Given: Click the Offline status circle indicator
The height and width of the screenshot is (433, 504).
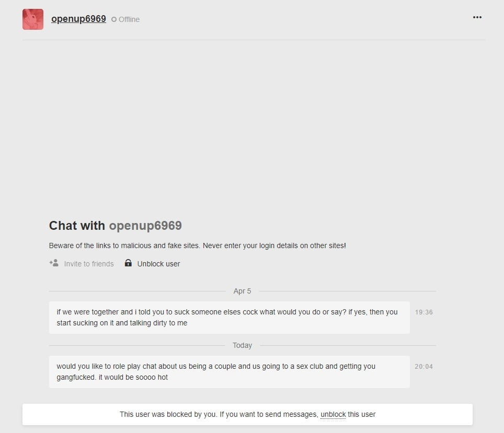Looking at the screenshot, I should click(x=114, y=20).
